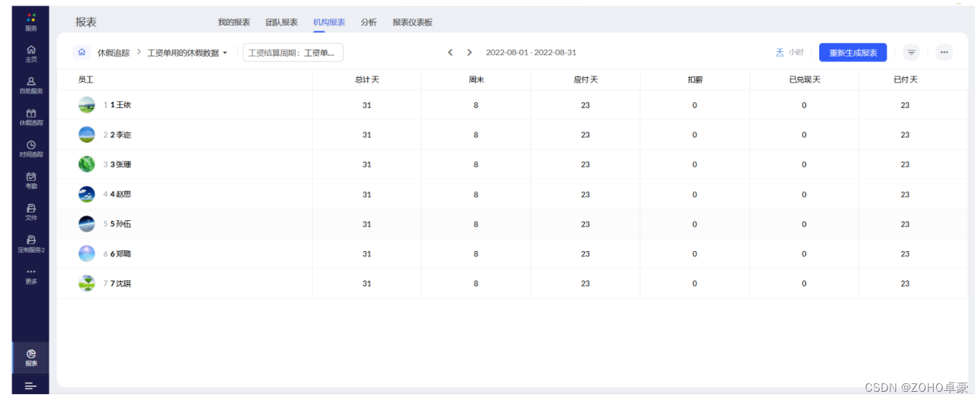This screenshot has width=980, height=401.
Task: Click the reports home icon in breadcrumb
Action: [x=82, y=53]
